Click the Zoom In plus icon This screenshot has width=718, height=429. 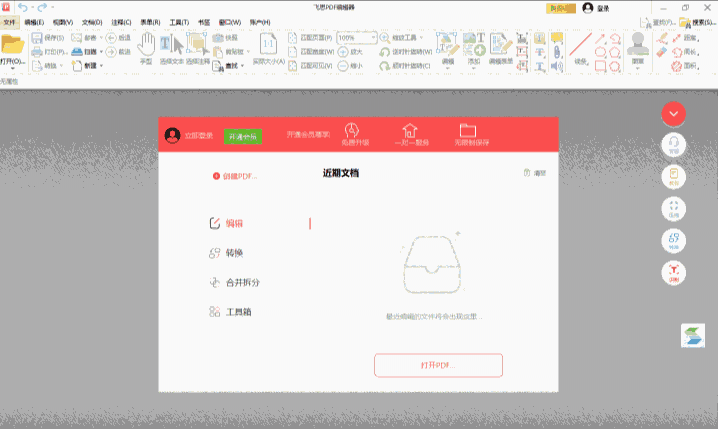[x=343, y=52]
